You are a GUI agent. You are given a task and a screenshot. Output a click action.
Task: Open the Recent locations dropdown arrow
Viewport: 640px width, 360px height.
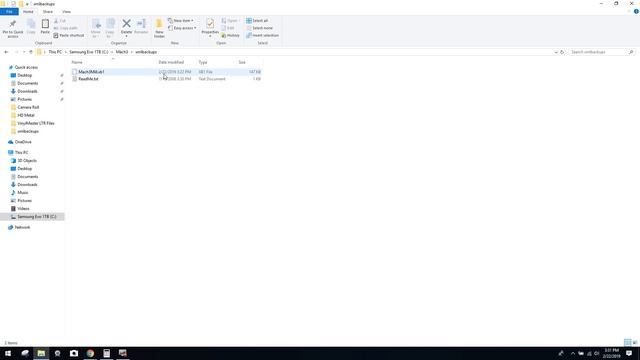(x=24, y=52)
